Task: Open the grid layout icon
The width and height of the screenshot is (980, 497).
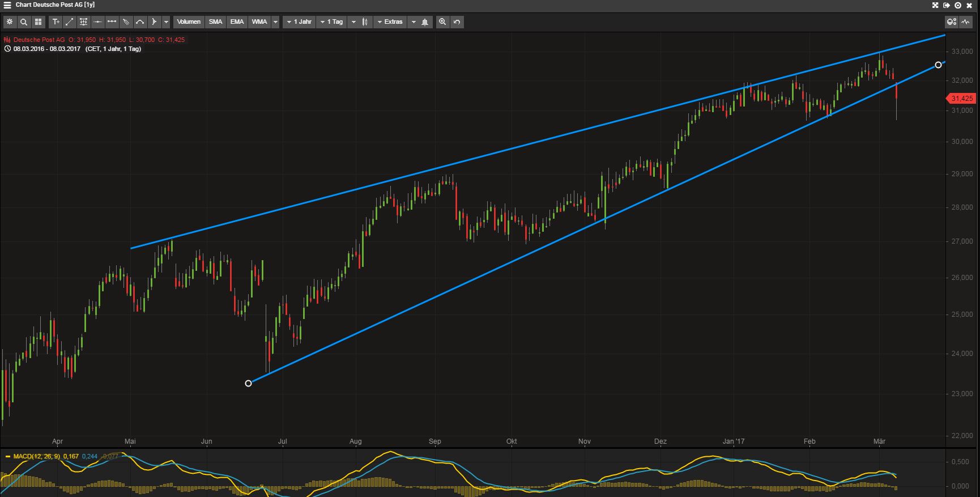Action: tap(38, 22)
